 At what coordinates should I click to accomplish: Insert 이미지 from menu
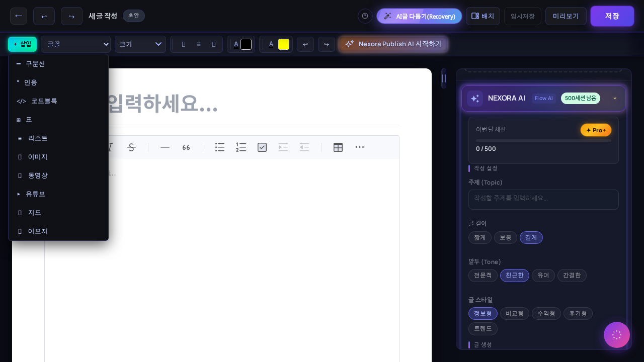pos(58,157)
